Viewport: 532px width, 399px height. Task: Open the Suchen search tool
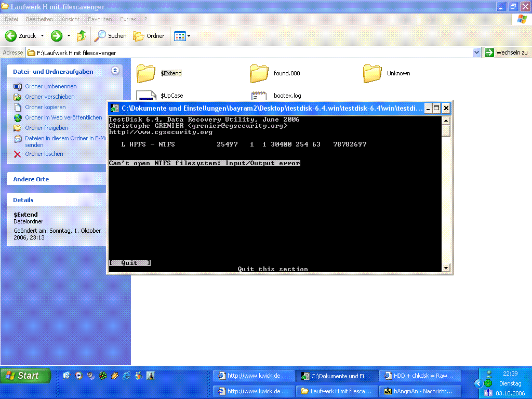coord(110,36)
